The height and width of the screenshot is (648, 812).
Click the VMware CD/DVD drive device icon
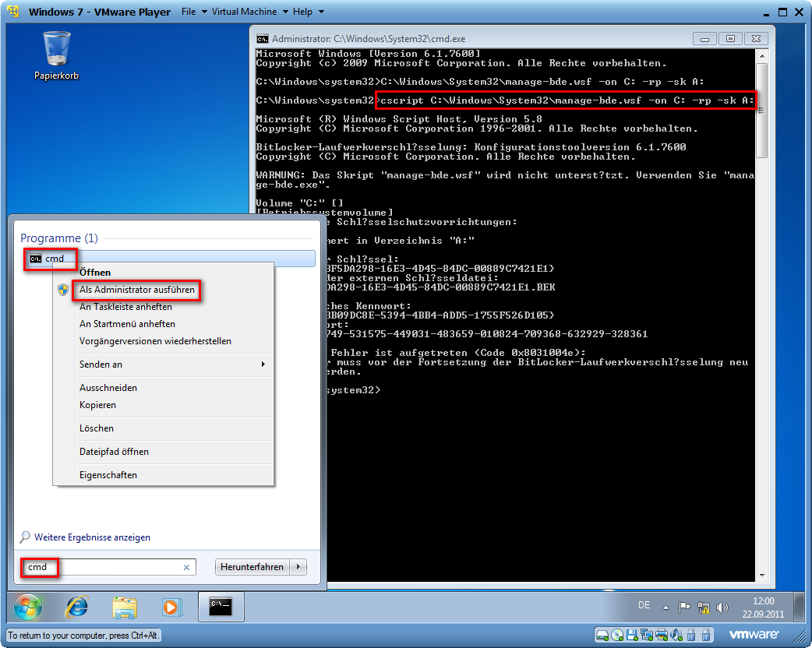[616, 635]
